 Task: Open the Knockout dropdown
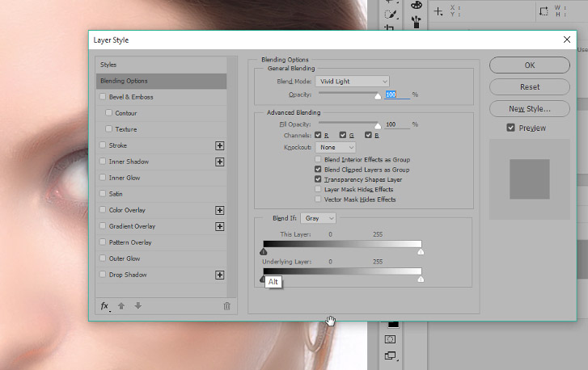[x=336, y=148]
